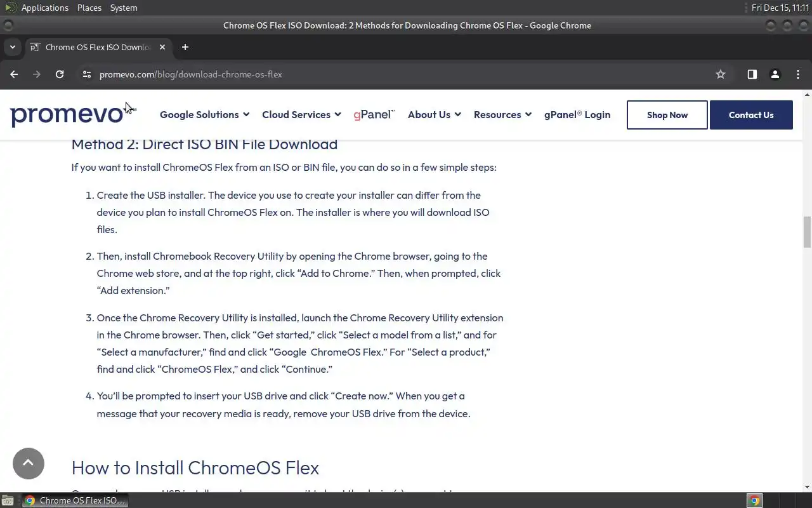The height and width of the screenshot is (508, 812).
Task: Click the Method 2: Direct ISO BIN heading
Action: point(204,144)
